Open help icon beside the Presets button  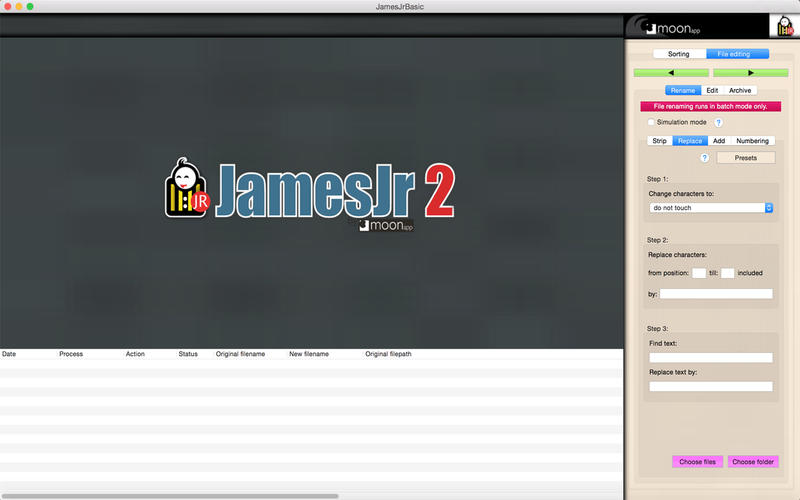pyautogui.click(x=704, y=158)
